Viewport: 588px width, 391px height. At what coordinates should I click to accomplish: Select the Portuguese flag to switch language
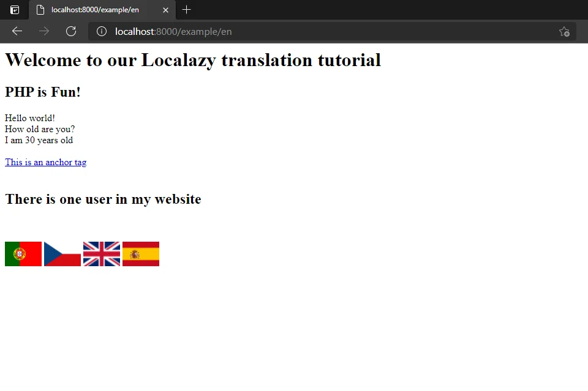[23, 253]
